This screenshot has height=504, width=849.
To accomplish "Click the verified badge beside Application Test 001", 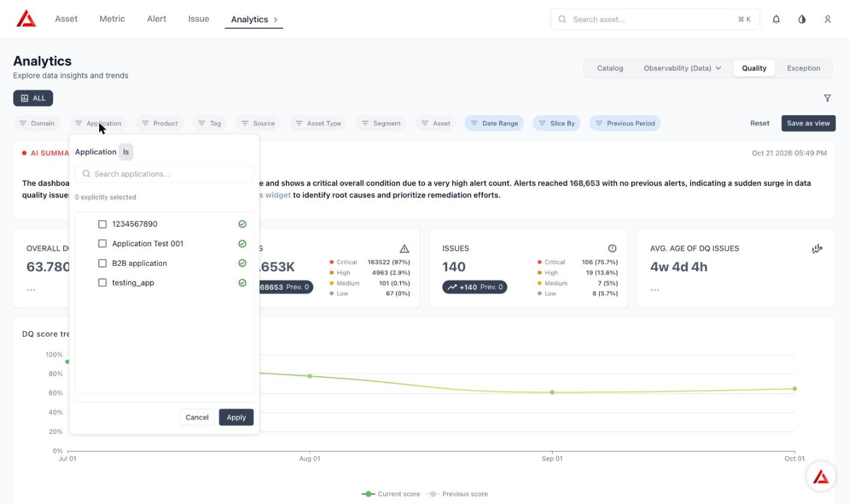I will click(242, 244).
